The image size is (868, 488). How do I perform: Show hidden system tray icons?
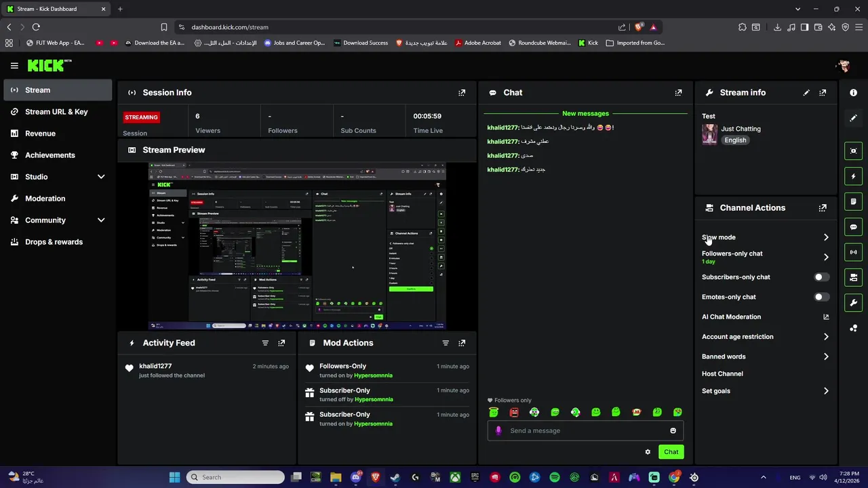coord(763,477)
